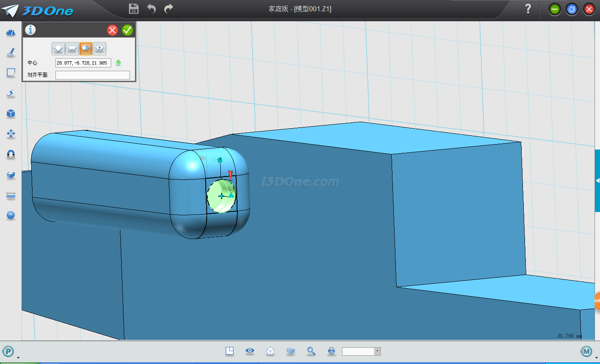Expand the right-side collapsed panel arrow
Viewport: 600px width, 364px height.
point(597,180)
